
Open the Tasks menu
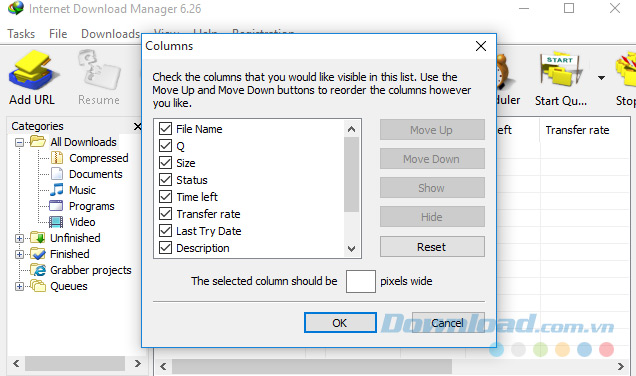coord(21,34)
